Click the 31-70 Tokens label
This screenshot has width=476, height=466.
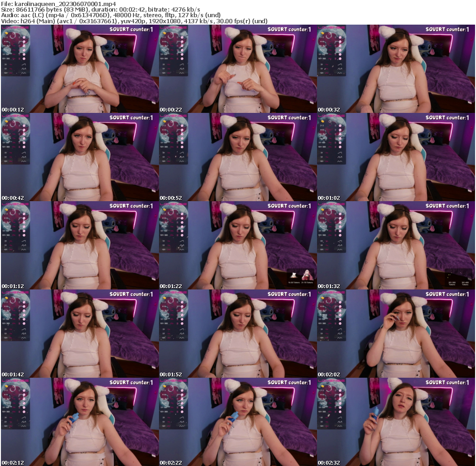tap(307, 282)
